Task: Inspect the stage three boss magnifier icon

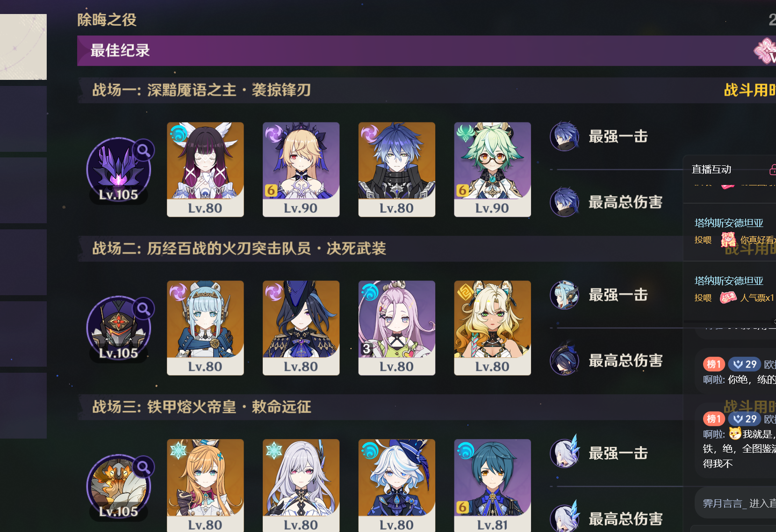Action: (144, 467)
